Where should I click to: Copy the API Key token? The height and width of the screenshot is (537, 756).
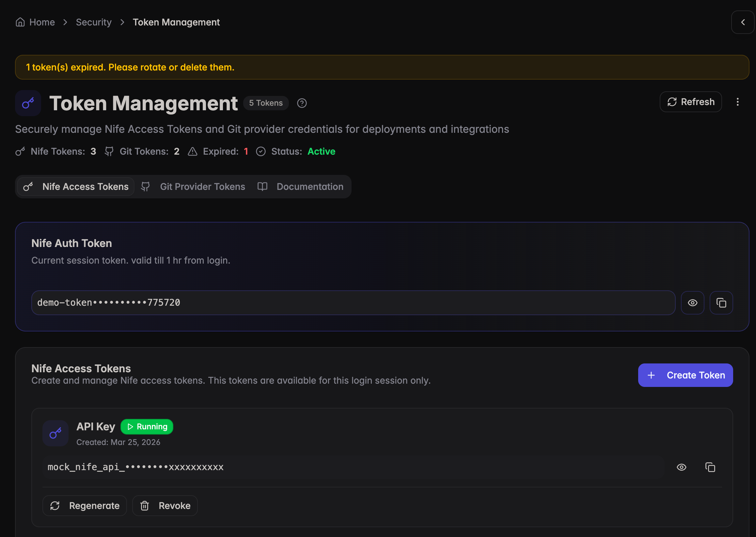point(710,467)
